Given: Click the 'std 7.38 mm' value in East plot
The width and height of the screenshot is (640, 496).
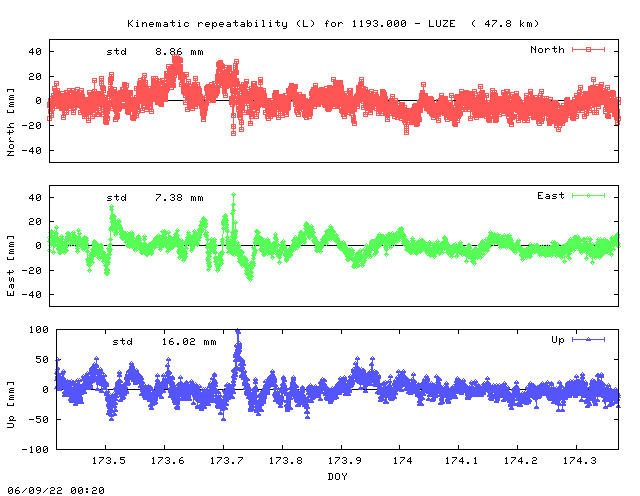Looking at the screenshot, I should [x=155, y=198].
